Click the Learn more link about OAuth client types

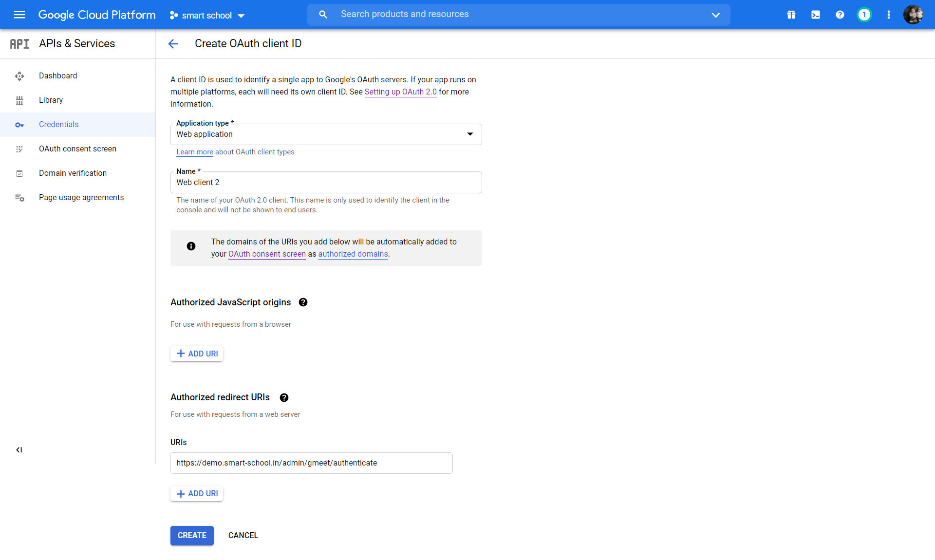click(x=194, y=151)
